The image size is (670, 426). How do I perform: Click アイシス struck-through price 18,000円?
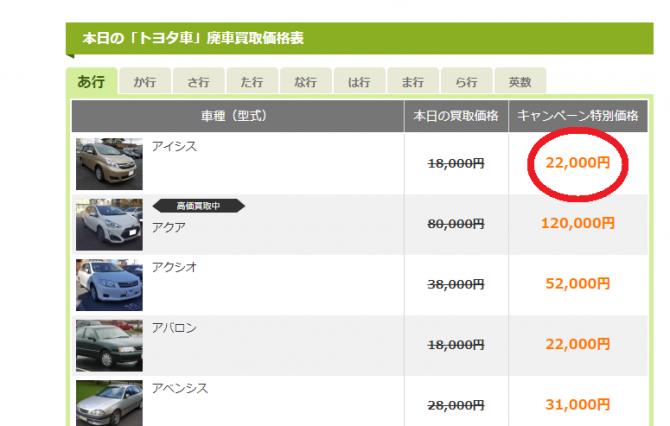click(x=456, y=164)
